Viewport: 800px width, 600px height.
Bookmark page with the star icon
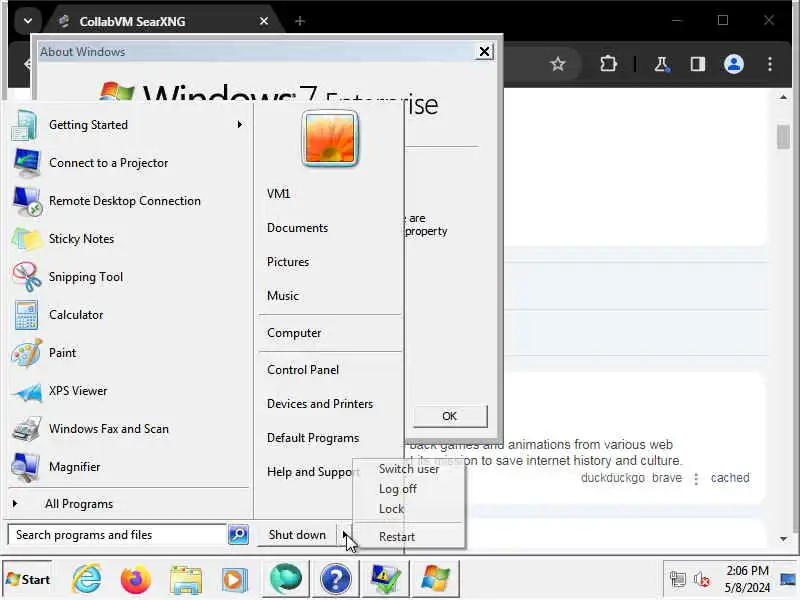(x=558, y=64)
